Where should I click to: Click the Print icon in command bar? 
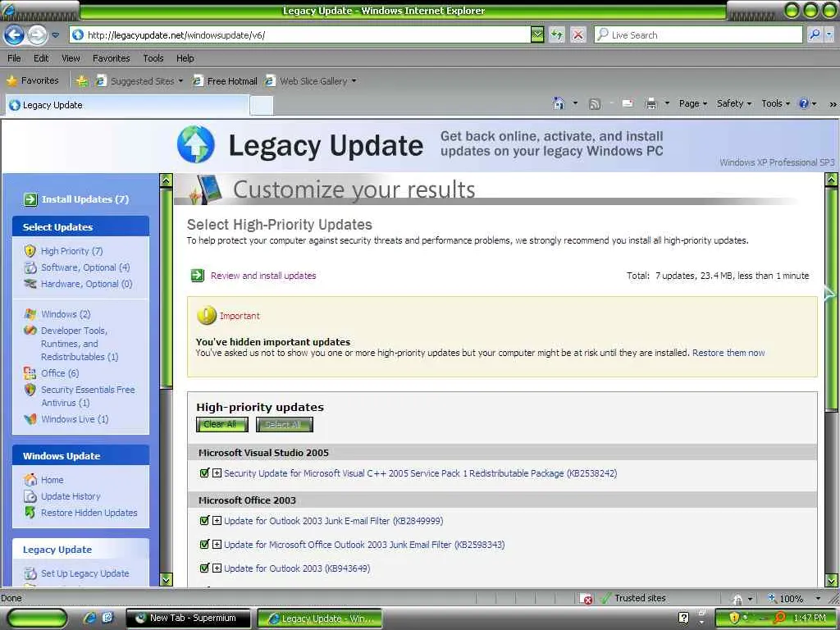651,103
